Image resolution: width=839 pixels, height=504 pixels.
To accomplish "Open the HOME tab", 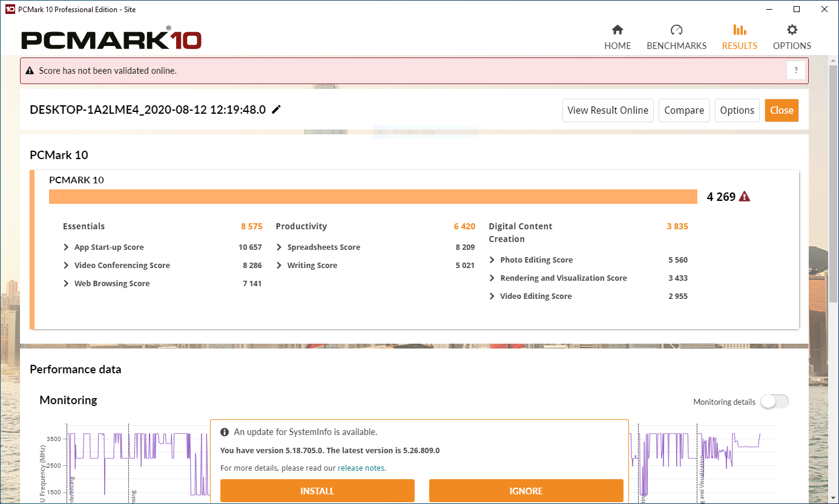I will 617,38.
